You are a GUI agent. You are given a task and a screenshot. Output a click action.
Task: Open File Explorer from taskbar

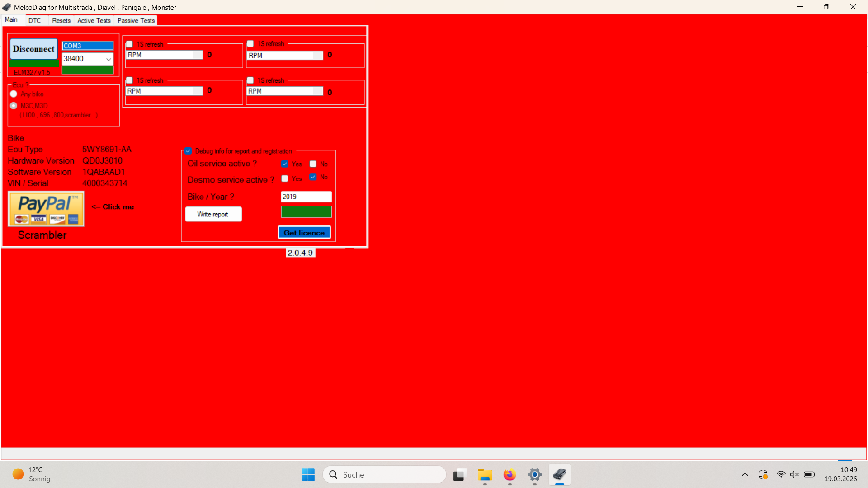(485, 475)
